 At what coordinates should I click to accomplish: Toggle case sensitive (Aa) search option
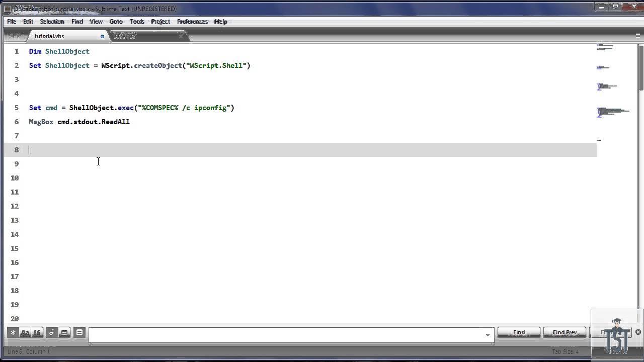pos(25,332)
